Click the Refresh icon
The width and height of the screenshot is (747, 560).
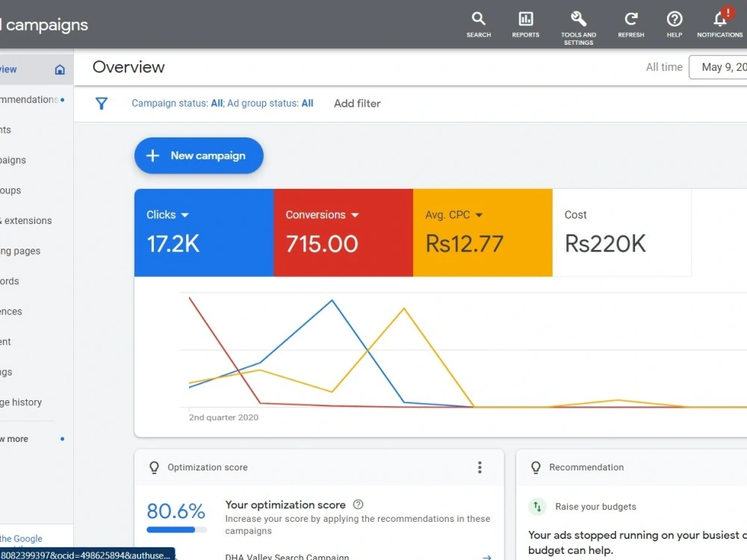(630, 25)
